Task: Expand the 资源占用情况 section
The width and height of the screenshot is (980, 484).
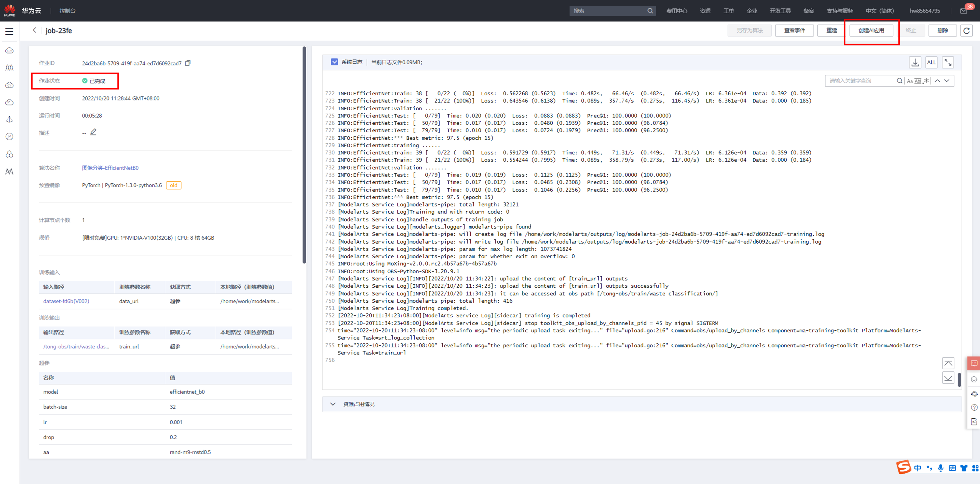Action: (333, 404)
